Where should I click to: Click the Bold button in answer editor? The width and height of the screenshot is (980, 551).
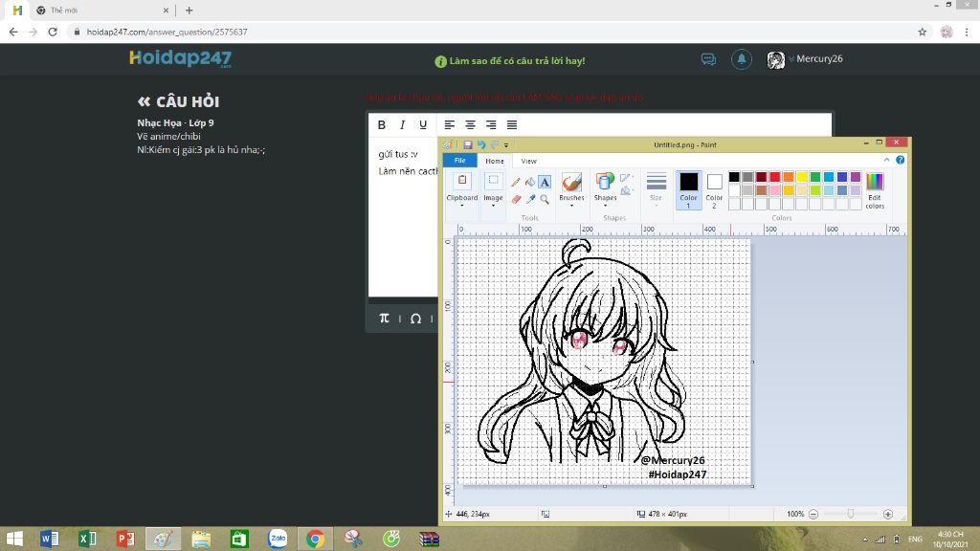pos(381,125)
